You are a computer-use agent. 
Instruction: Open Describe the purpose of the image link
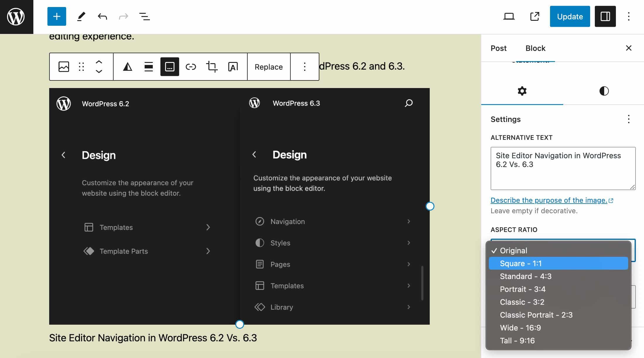(549, 200)
